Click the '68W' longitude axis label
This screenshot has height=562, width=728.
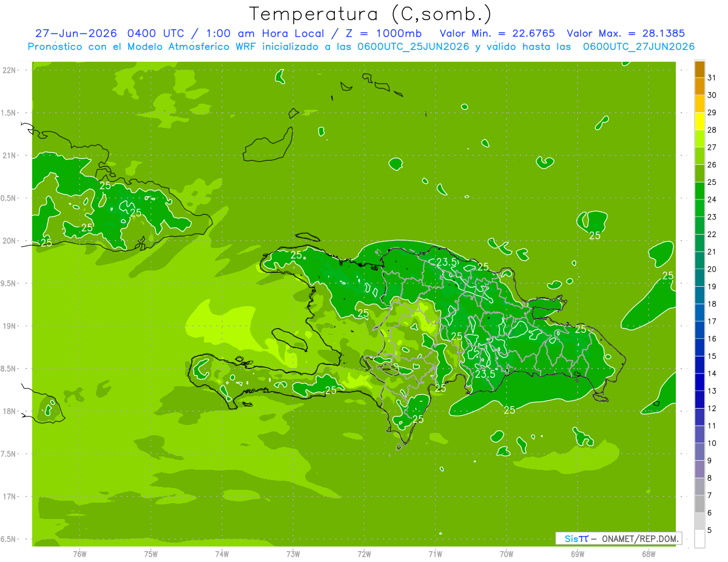(x=649, y=554)
